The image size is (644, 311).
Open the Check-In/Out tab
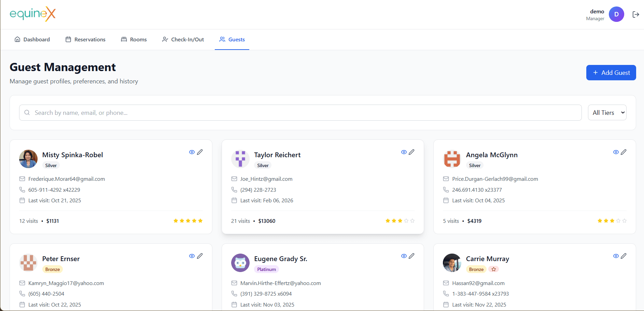click(183, 40)
